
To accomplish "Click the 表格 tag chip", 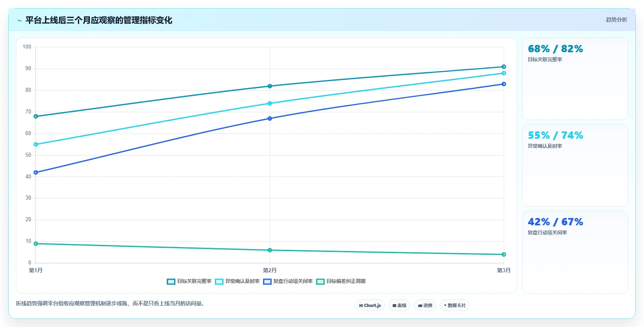I will point(399,305).
